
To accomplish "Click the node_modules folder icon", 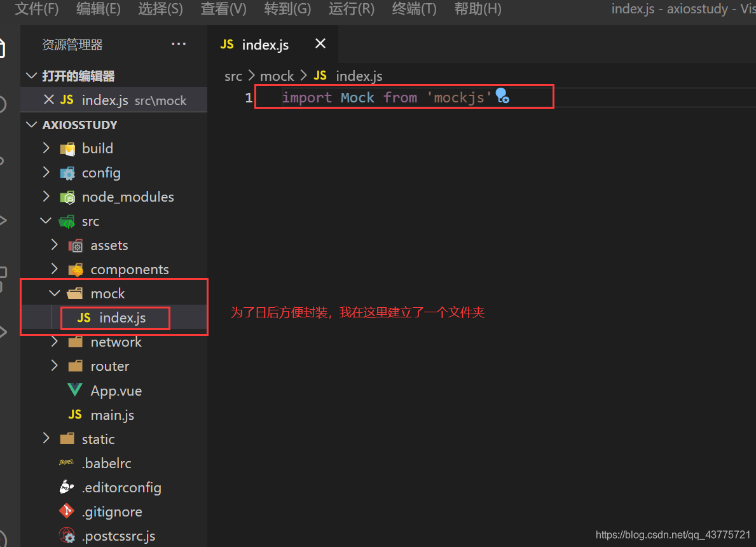I will pos(67,197).
